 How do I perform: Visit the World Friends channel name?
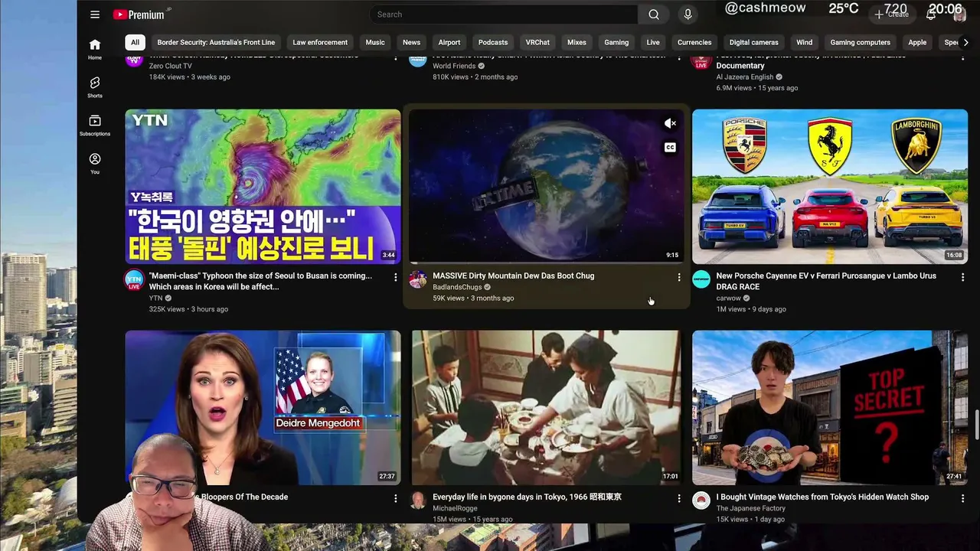(x=454, y=66)
